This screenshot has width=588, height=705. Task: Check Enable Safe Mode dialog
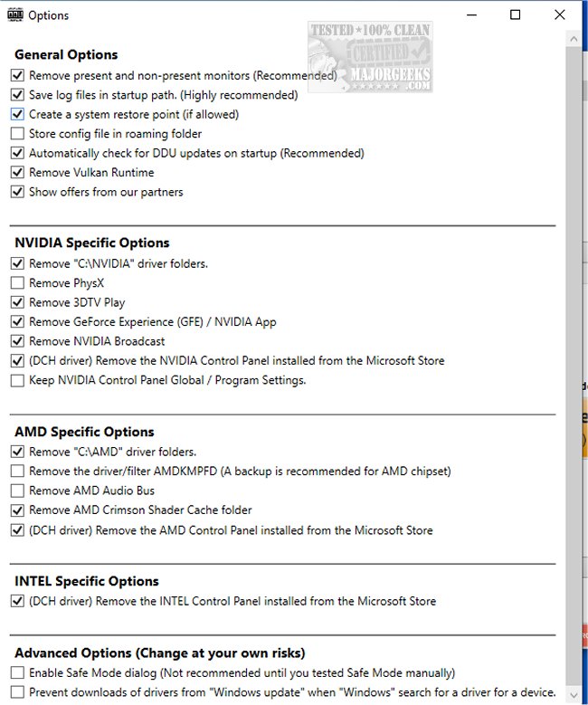point(18,673)
